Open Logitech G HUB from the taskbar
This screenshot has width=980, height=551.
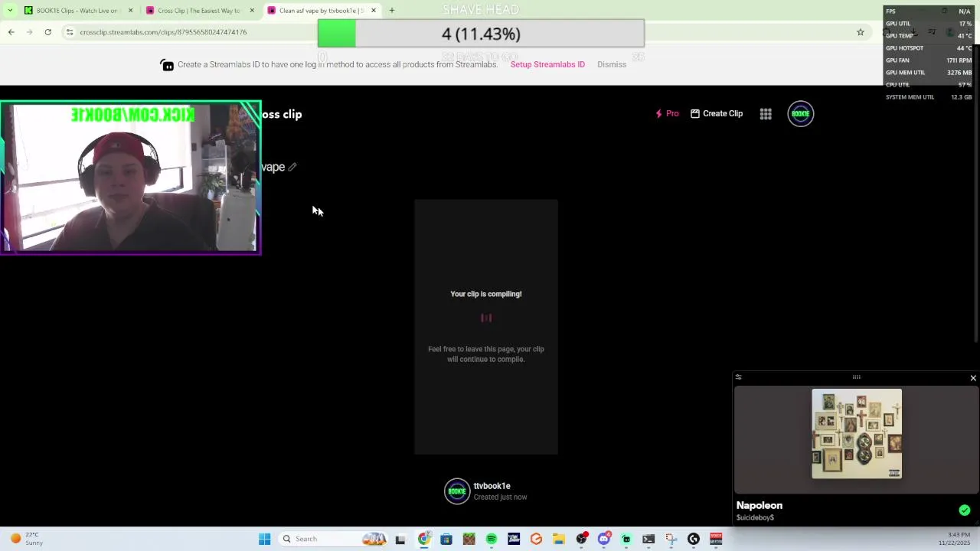[x=694, y=539]
